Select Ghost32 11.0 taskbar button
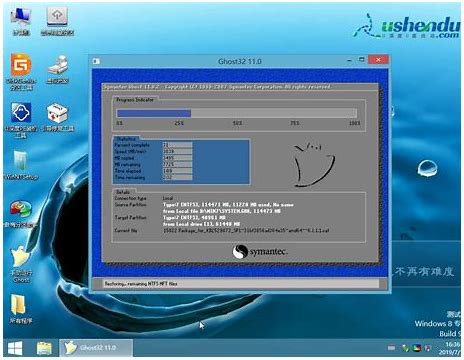Viewport: 464px width, 360px height. [x=96, y=348]
